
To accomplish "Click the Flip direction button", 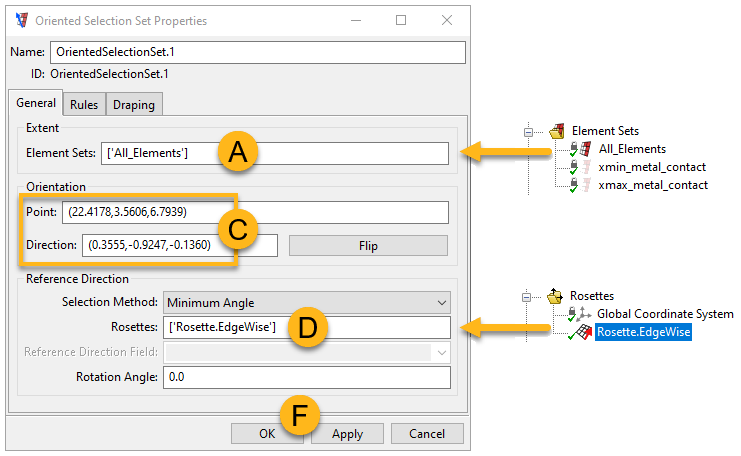I will [x=369, y=245].
